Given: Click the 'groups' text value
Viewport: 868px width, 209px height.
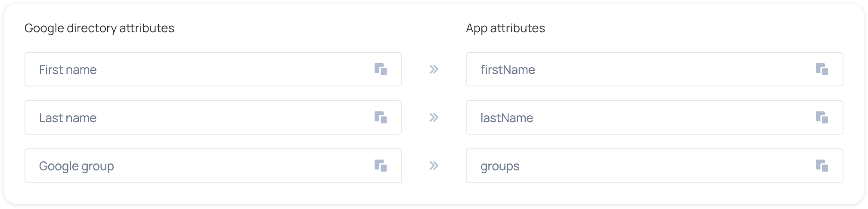Looking at the screenshot, I should (500, 166).
